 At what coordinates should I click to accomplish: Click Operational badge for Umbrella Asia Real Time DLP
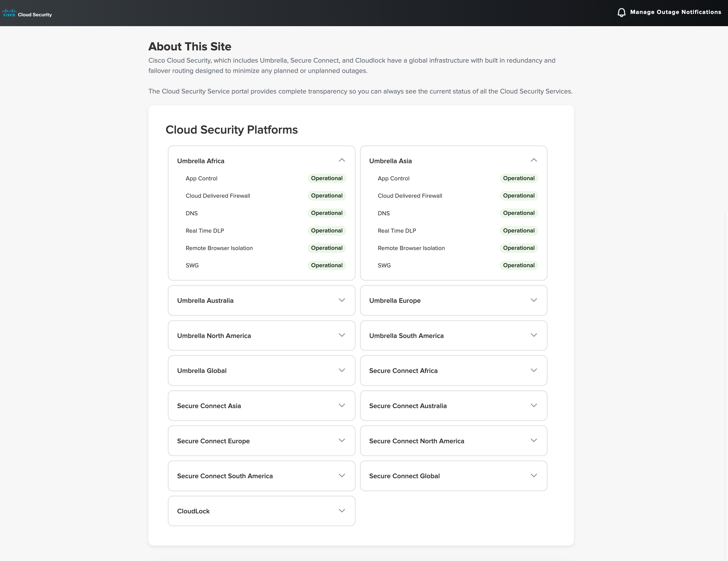click(x=519, y=231)
